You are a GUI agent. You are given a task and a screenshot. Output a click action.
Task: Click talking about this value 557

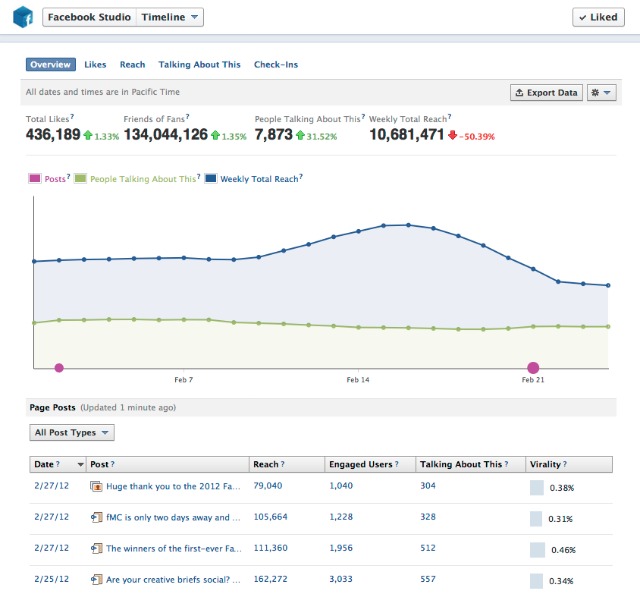click(428, 579)
